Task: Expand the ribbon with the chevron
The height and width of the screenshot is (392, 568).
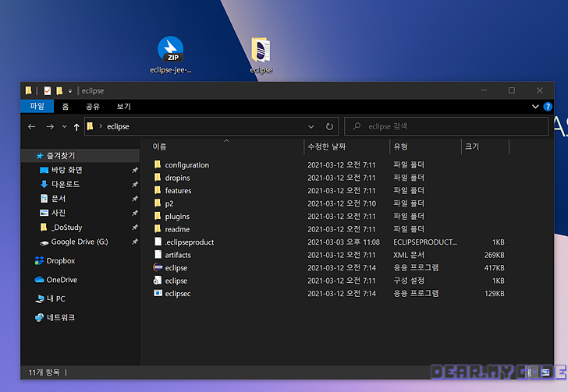Action: (x=535, y=107)
